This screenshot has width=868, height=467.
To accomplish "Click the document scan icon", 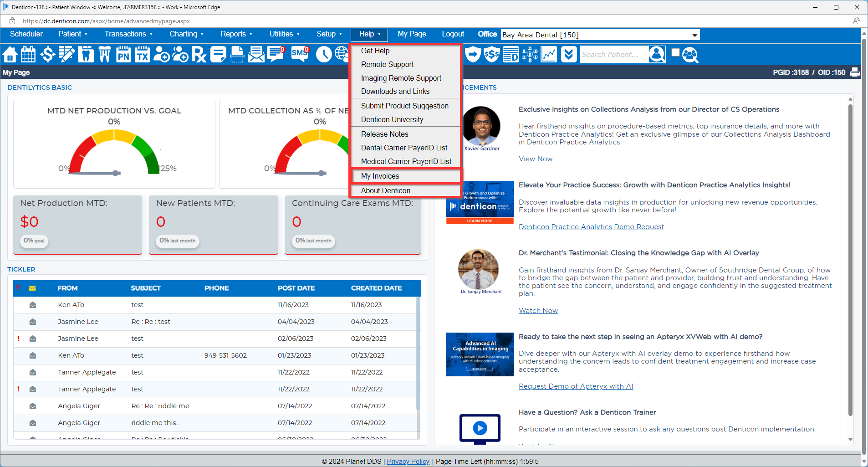I will pyautogui.click(x=237, y=55).
